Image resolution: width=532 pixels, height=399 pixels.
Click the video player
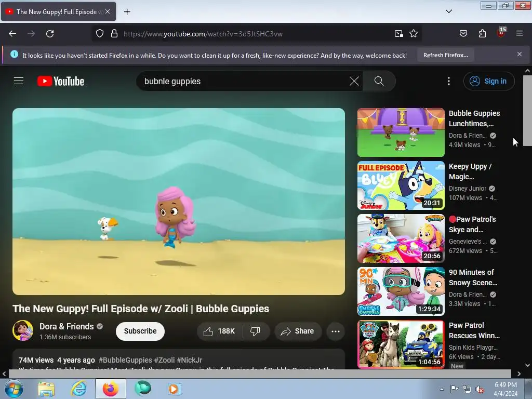[179, 202]
